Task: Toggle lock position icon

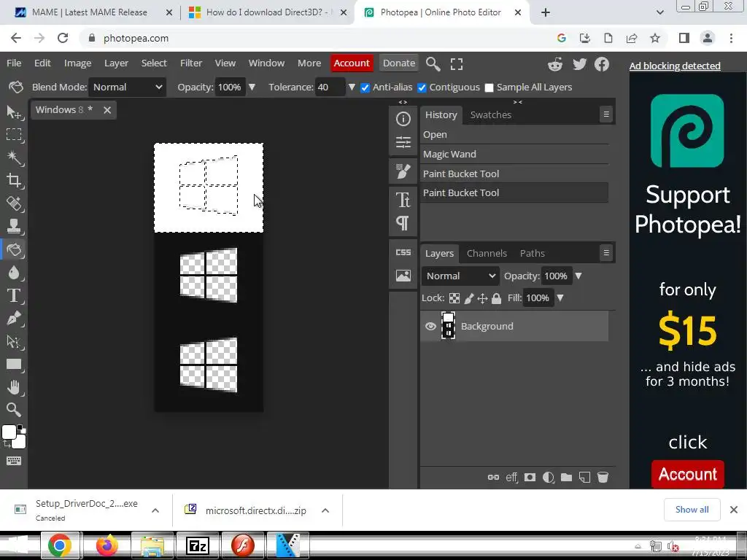Action: 482,298
